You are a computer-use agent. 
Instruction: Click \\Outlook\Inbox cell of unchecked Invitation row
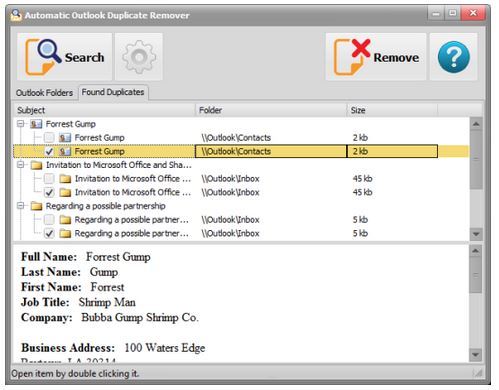(x=230, y=179)
